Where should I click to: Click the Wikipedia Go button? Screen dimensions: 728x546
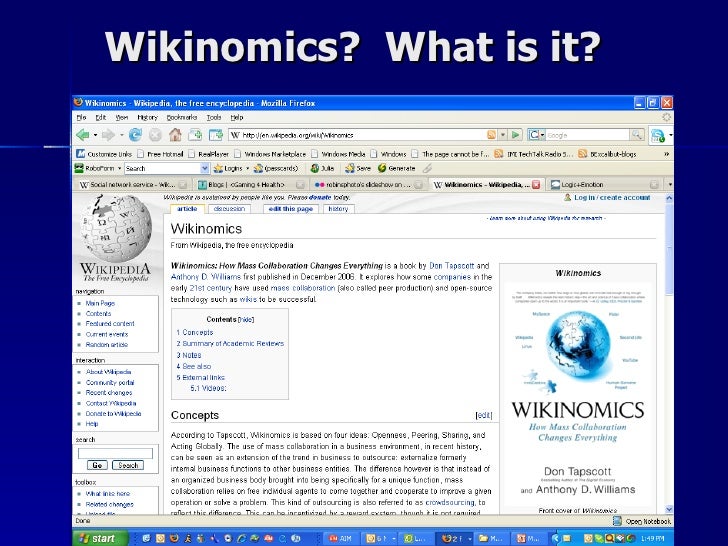97,465
